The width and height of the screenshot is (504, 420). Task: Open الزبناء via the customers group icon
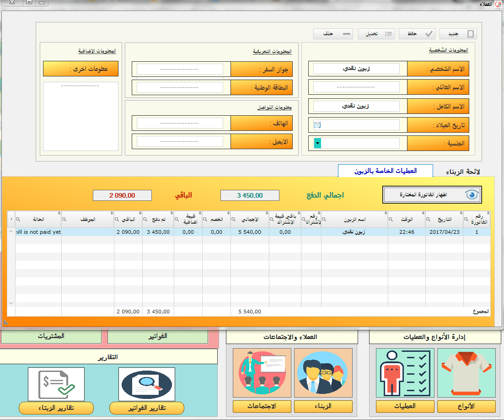pyautogui.click(x=323, y=373)
